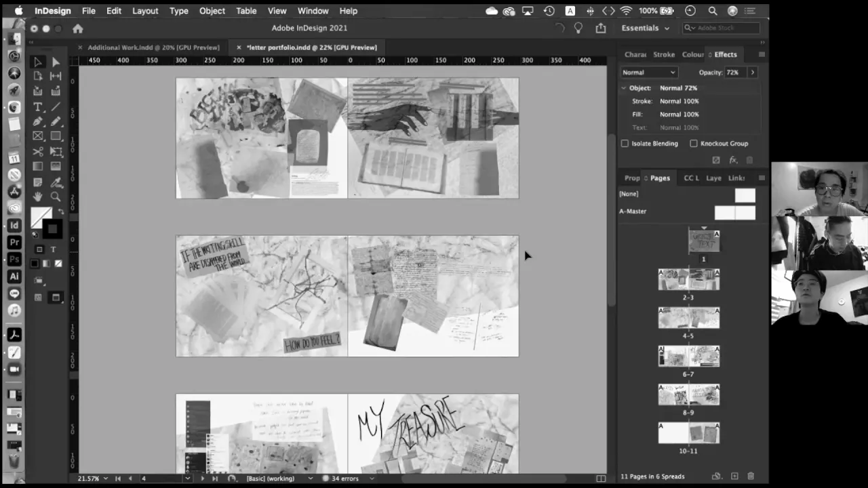
Task: Open the fx effects menu icon
Action: [733, 160]
